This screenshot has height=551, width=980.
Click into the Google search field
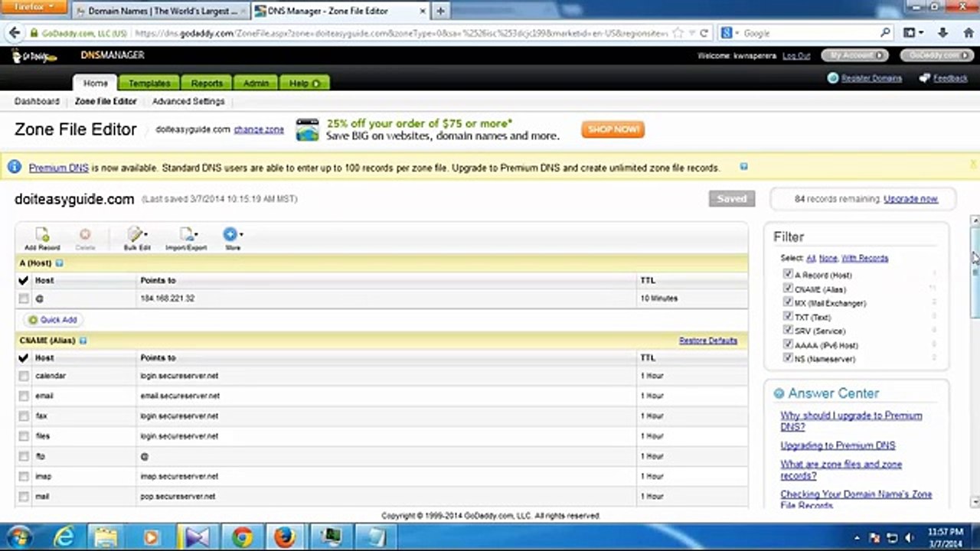[x=810, y=34]
